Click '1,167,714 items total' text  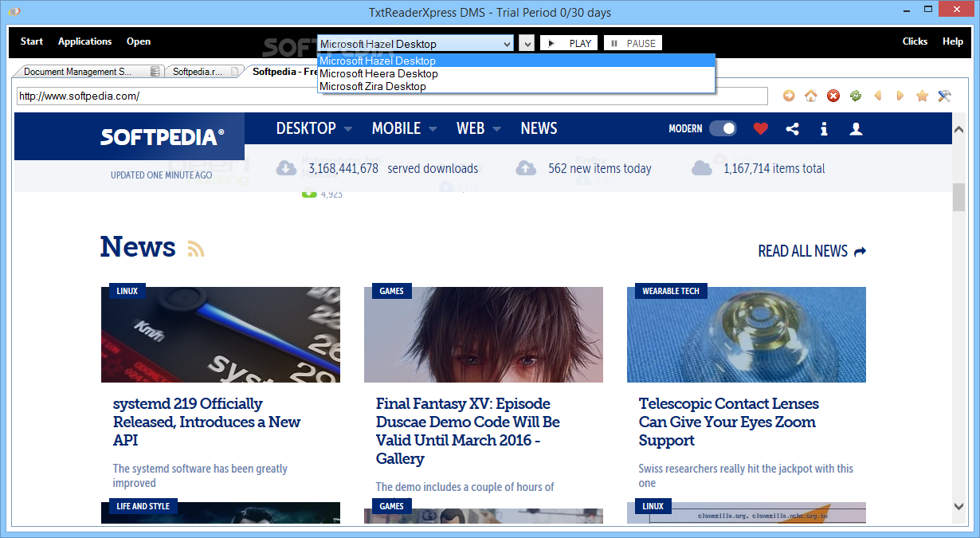tap(774, 169)
